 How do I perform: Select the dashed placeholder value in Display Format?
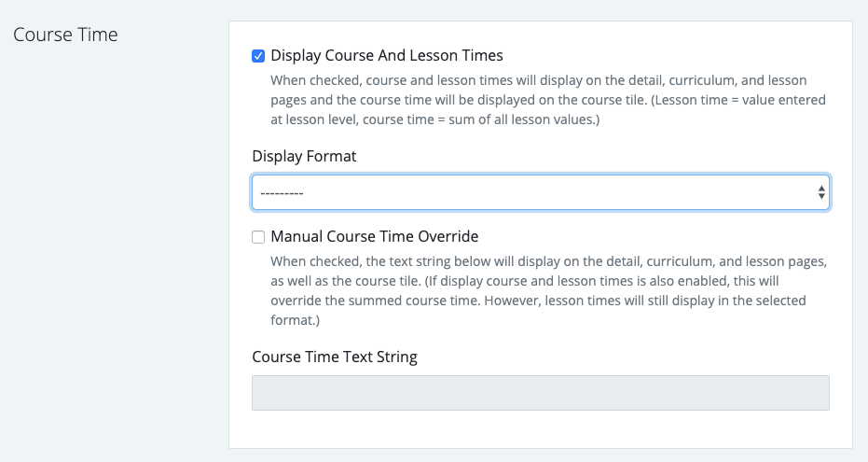coord(281,193)
